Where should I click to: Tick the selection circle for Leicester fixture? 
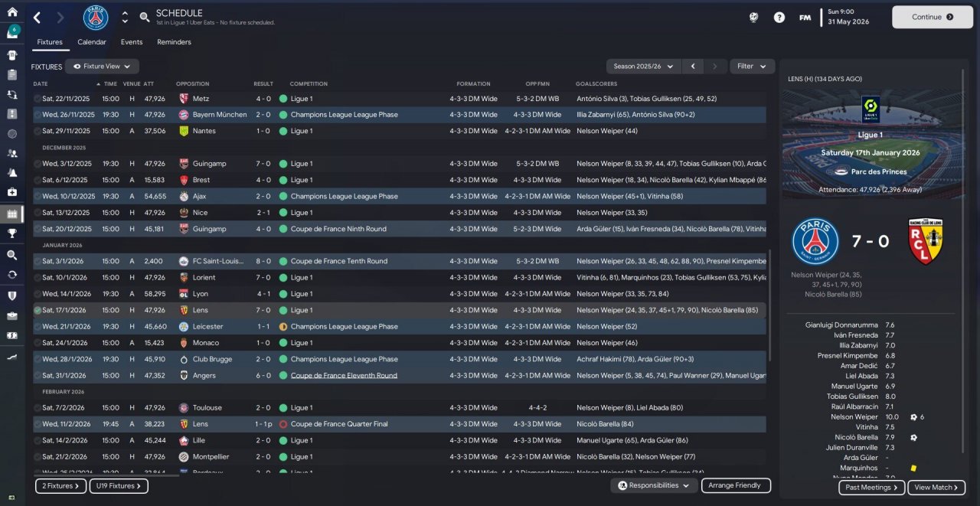(38, 327)
